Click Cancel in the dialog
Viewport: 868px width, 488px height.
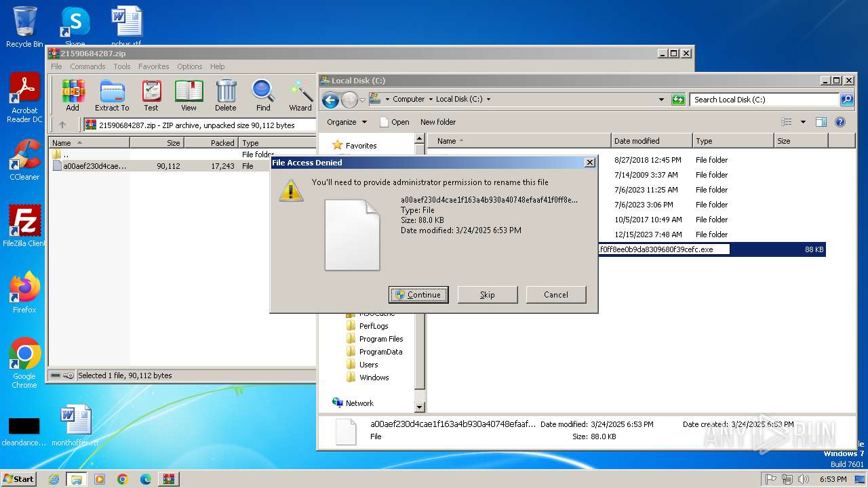tap(556, 294)
